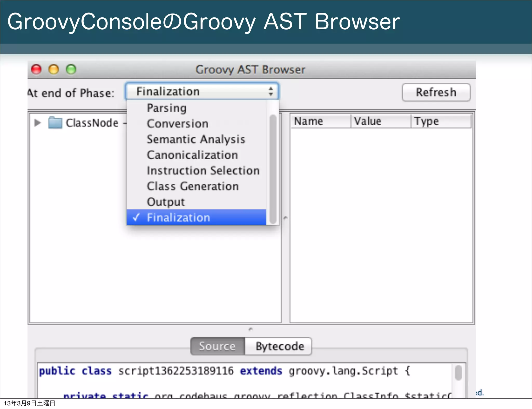Click groovy.lang.Script text in source
The image size is (532, 409).
coord(343,371)
